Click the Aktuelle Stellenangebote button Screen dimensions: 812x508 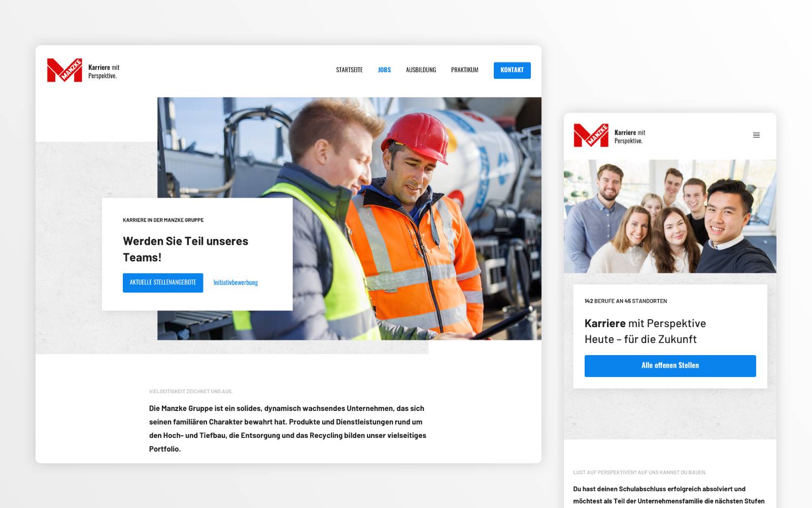tap(163, 282)
